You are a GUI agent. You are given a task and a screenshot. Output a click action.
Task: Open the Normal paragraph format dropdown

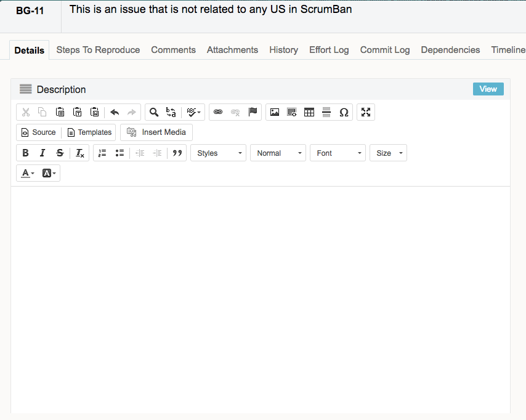point(278,153)
